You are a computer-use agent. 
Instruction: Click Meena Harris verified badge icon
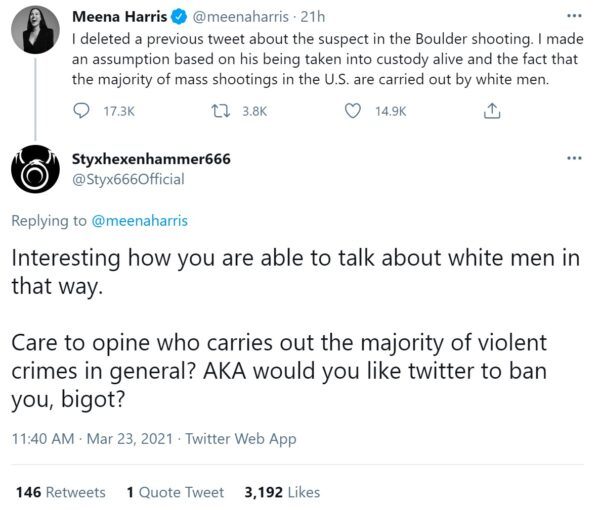[x=173, y=17]
